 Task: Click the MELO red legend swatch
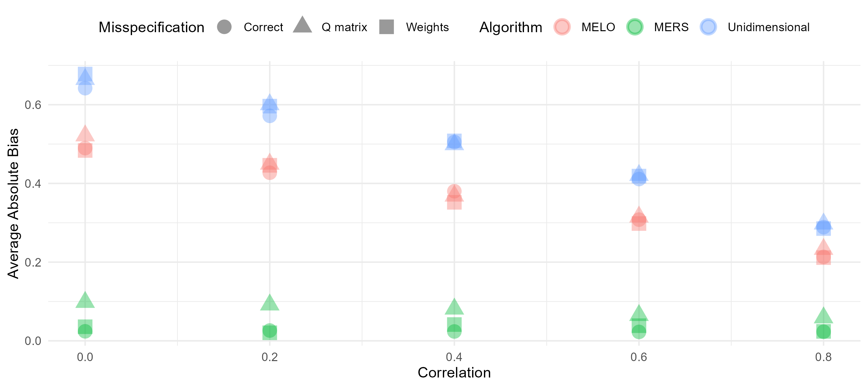562,27
